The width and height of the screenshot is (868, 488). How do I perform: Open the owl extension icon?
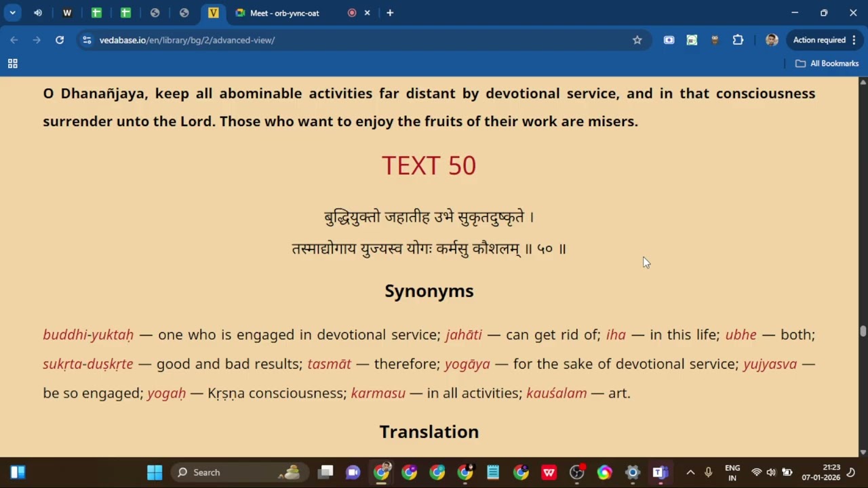(x=715, y=40)
